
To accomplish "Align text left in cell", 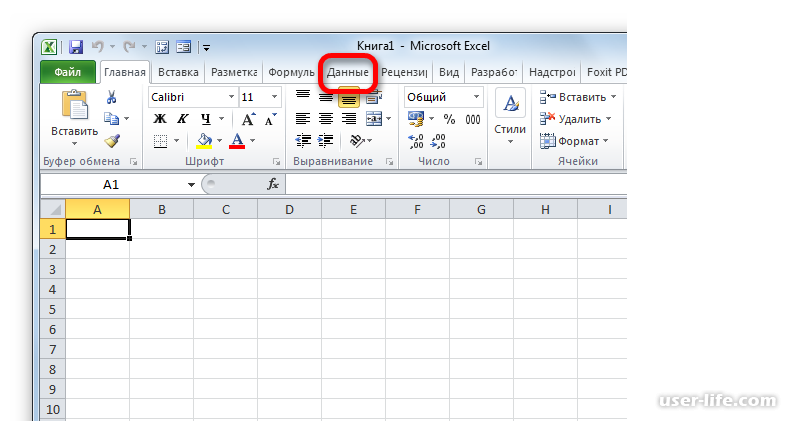I will click(x=303, y=119).
